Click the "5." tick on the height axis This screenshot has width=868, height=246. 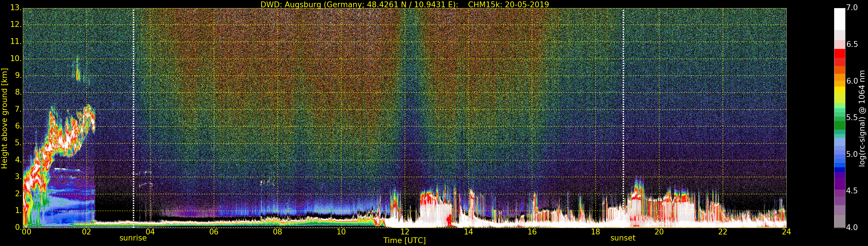pos(19,143)
